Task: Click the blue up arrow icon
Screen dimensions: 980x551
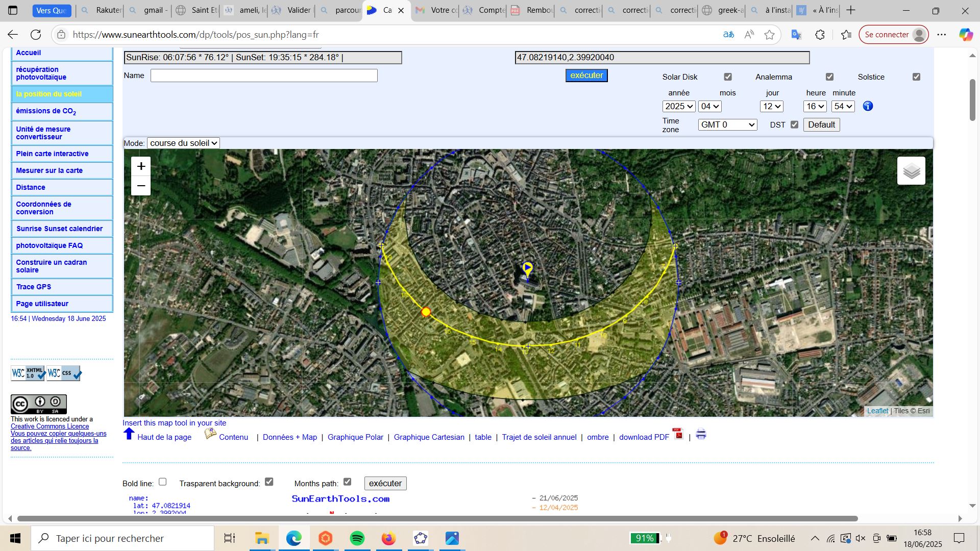Action: click(x=129, y=434)
